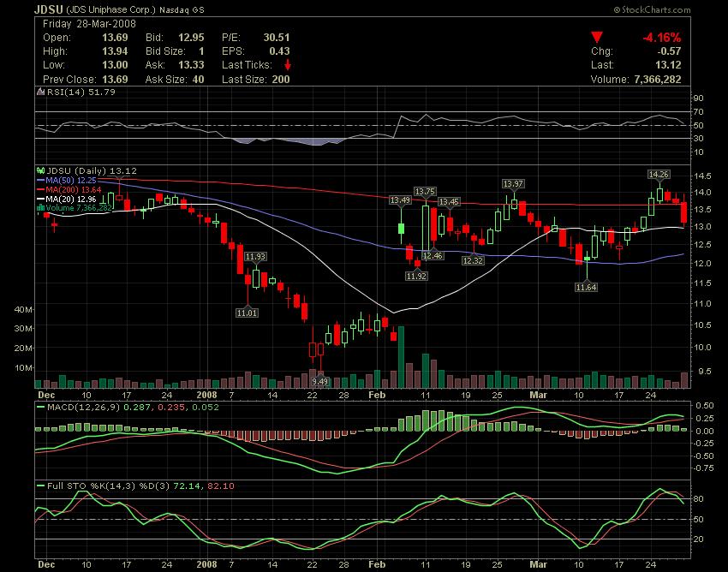Click the candlestick icon beside JDSU (Daily)
This screenshot has width=728, height=572.
41,171
